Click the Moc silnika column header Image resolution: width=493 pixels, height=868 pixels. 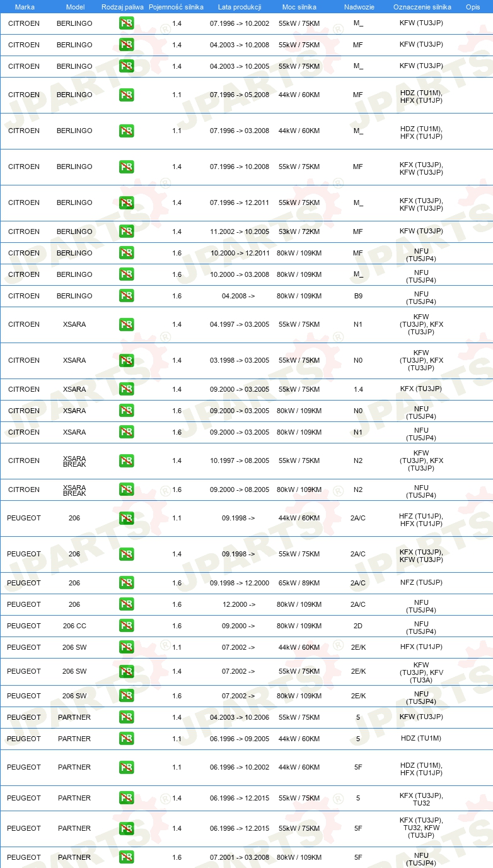pyautogui.click(x=299, y=7)
